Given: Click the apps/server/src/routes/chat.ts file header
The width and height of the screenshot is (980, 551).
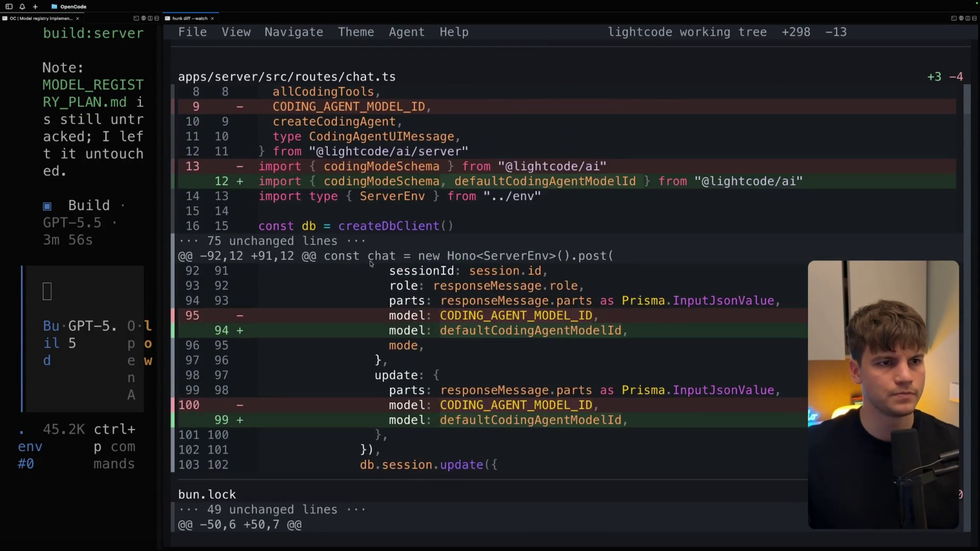Looking at the screenshot, I should (x=286, y=77).
